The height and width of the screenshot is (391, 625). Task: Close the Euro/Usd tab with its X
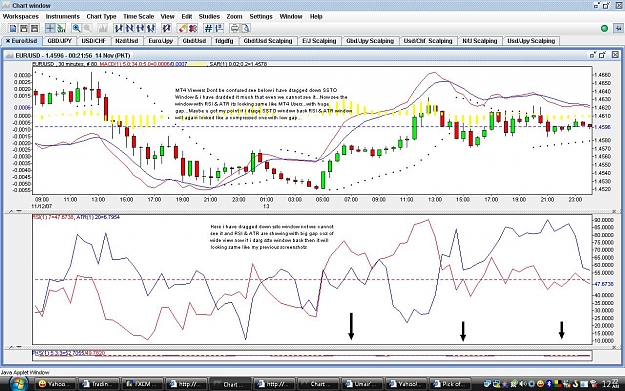pos(8,41)
